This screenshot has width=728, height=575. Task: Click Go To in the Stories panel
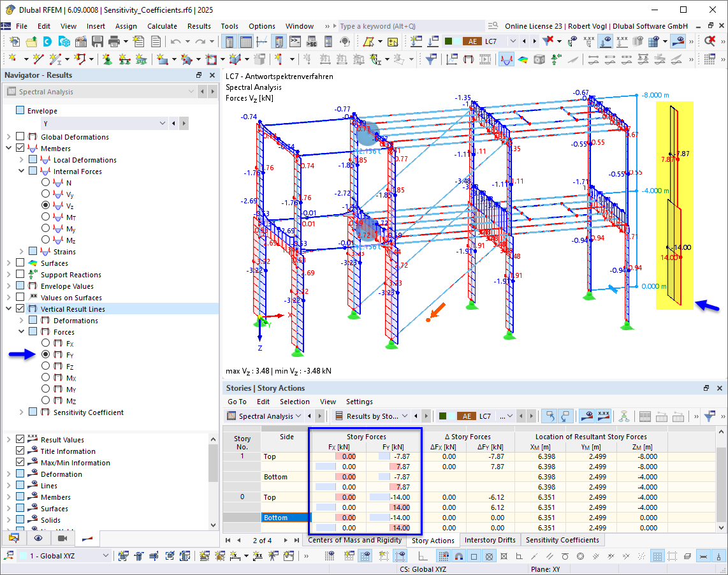point(237,402)
